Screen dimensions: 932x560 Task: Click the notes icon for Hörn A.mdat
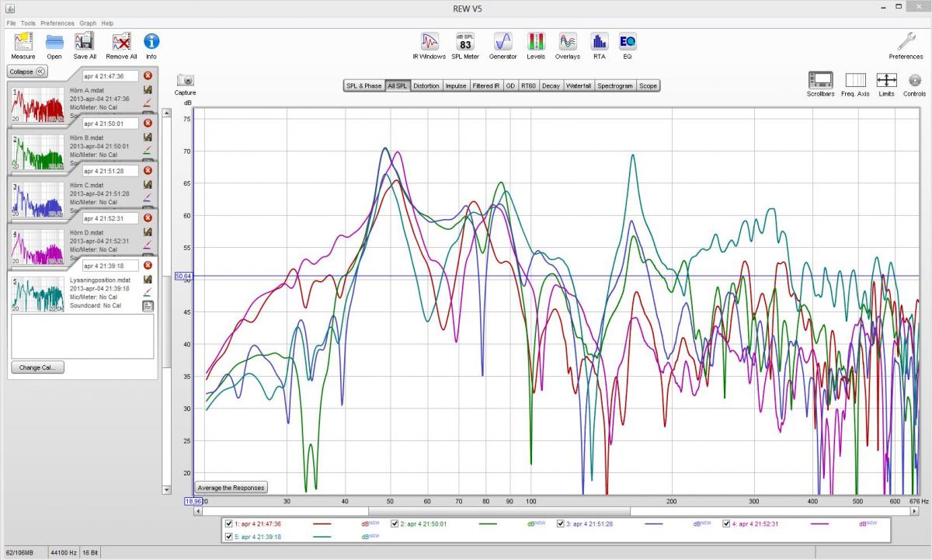click(148, 91)
